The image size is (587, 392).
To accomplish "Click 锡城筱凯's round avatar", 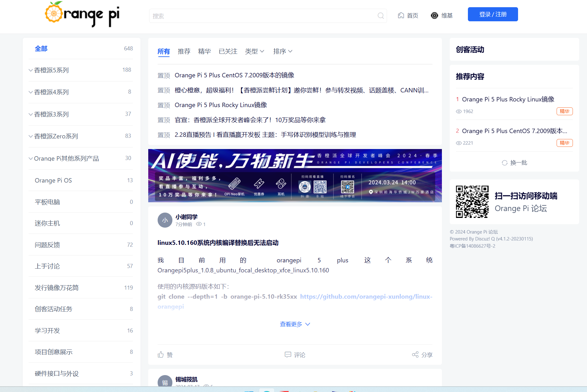I will coord(165,381).
